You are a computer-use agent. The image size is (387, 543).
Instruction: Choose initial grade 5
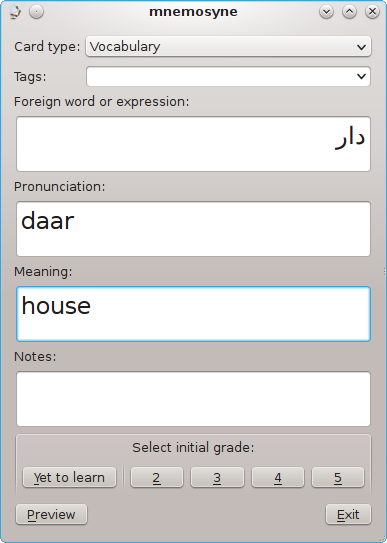pos(338,477)
